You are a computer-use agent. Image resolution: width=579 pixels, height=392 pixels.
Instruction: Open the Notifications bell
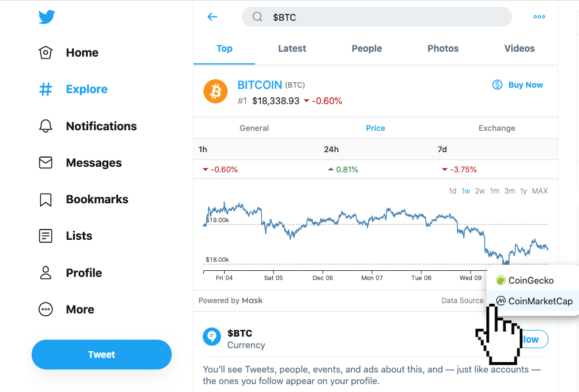tap(46, 126)
